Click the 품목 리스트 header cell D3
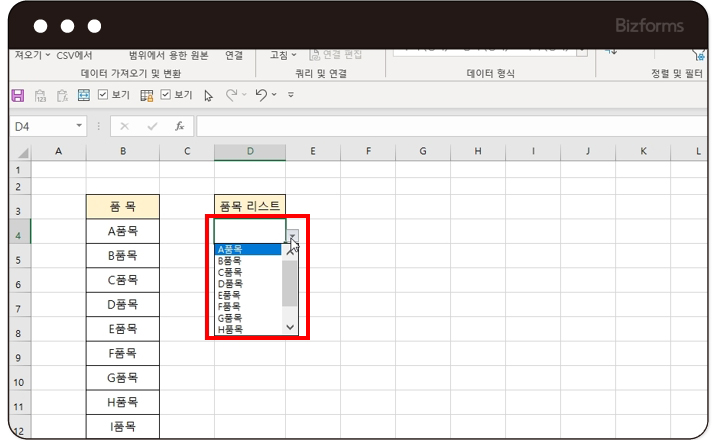The width and height of the screenshot is (715, 440). (250, 207)
